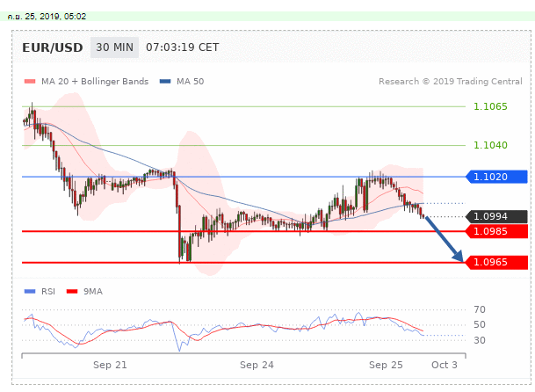Click the red 1.0985 support price tag
The height and width of the screenshot is (392, 535).
point(497,231)
